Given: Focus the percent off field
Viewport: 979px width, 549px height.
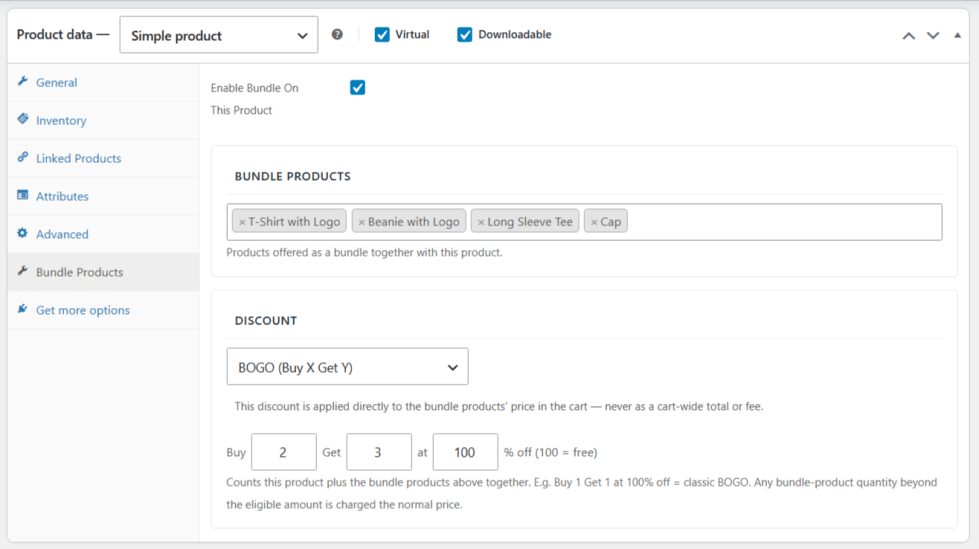Looking at the screenshot, I should point(465,452).
